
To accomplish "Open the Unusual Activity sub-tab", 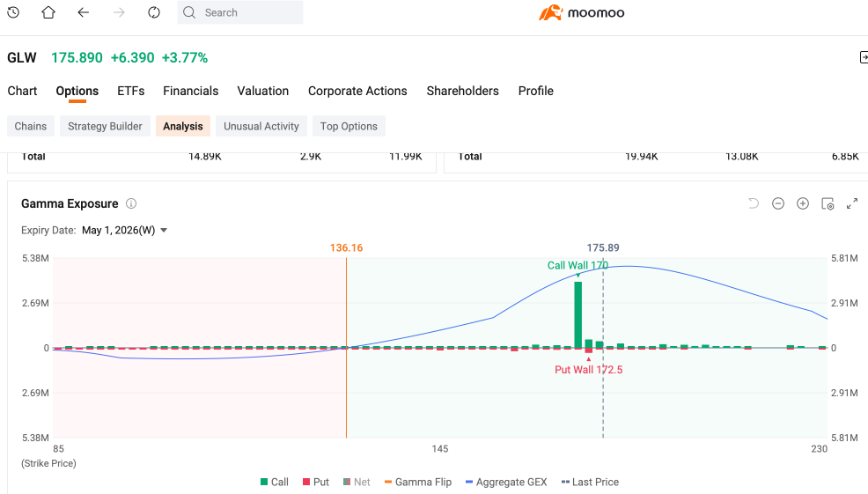I will (261, 126).
